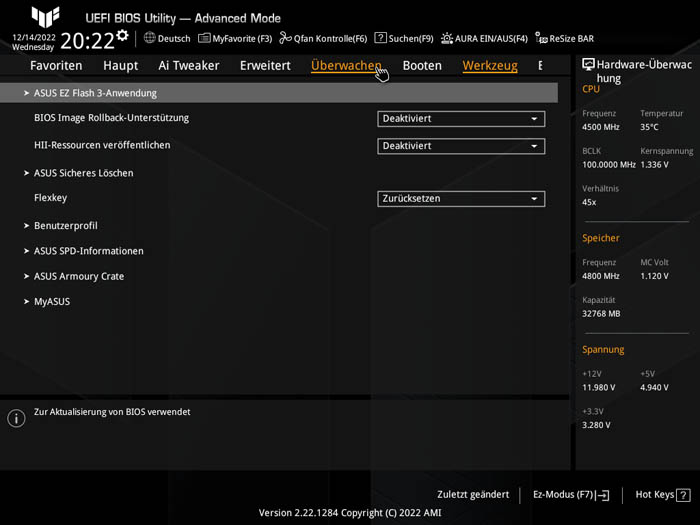Click Kapazität 32768 MB value
700x525 pixels.
(x=601, y=313)
